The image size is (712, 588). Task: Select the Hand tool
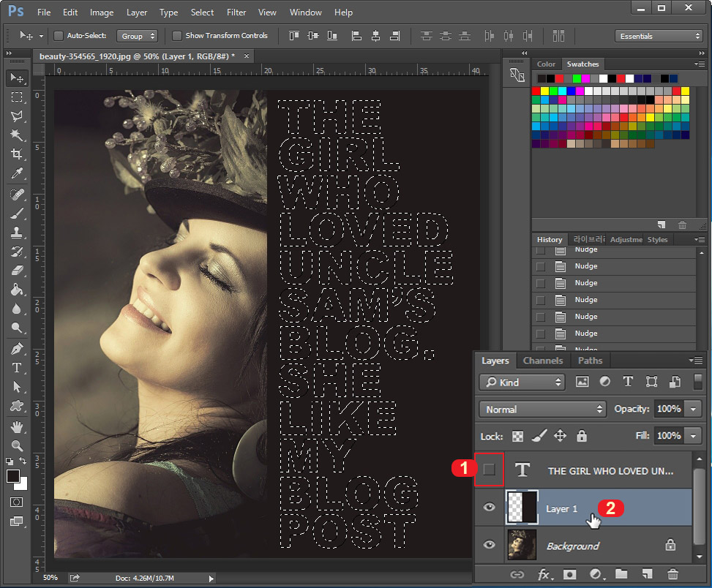click(17, 427)
